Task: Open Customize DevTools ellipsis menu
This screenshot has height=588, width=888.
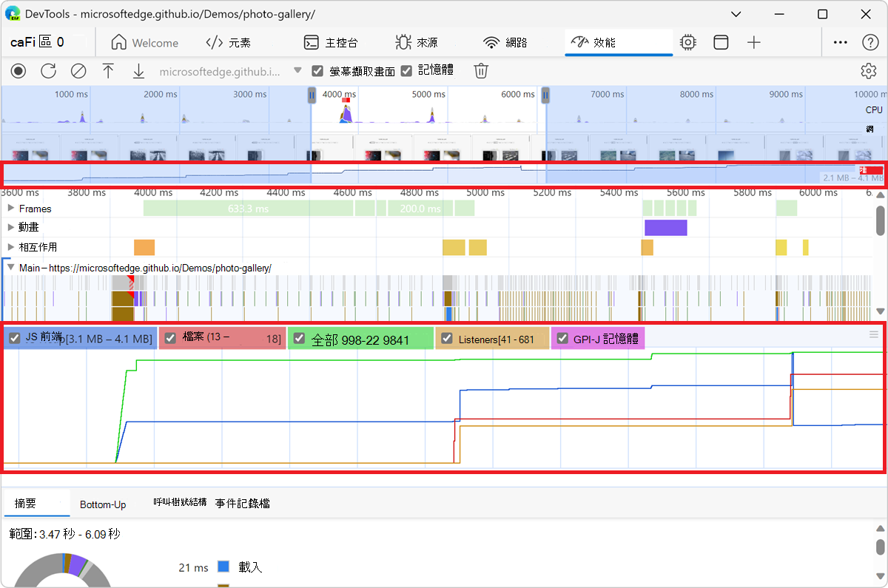Action: [x=840, y=43]
